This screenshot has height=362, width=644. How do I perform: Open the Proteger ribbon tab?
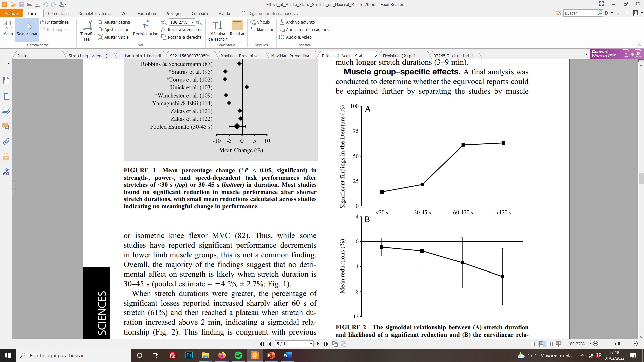[173, 13]
